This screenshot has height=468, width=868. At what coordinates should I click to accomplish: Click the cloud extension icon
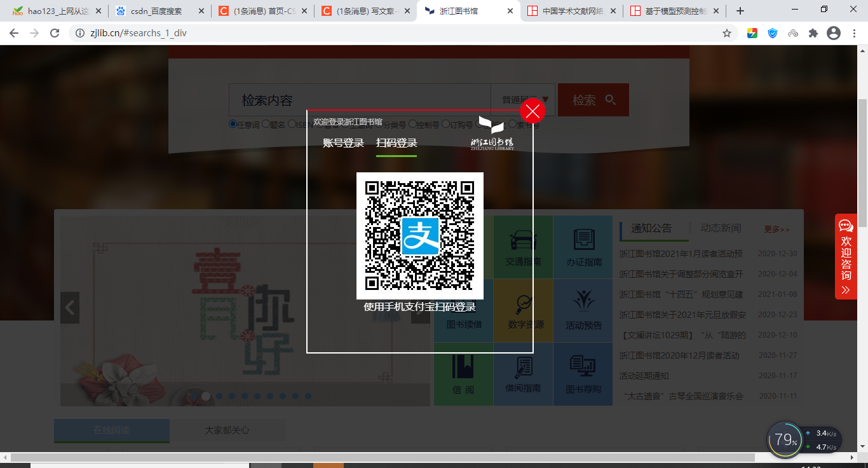793,33
